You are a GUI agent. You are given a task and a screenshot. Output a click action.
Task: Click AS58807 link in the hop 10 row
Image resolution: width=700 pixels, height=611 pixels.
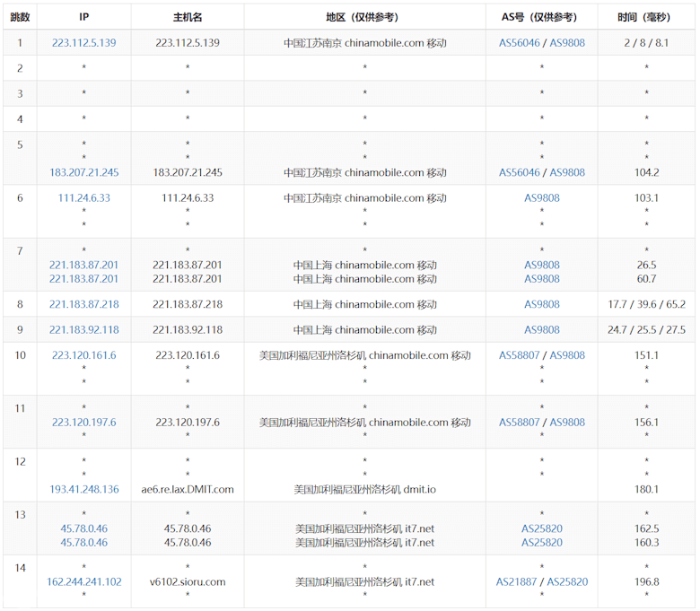click(x=520, y=354)
